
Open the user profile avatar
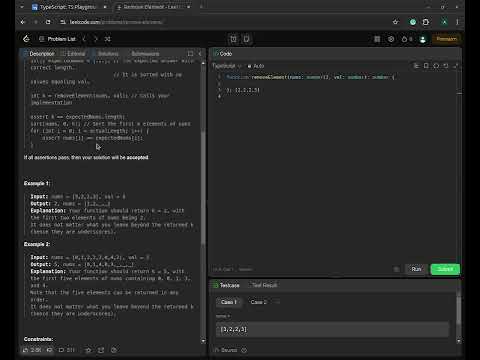pyautogui.click(x=423, y=39)
